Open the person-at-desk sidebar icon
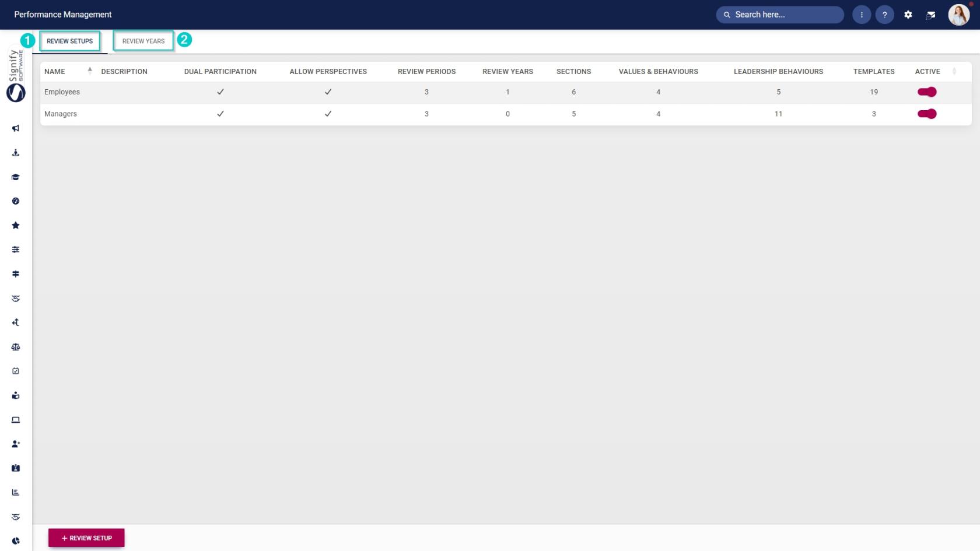Image resolution: width=980 pixels, height=551 pixels. pos(16,395)
